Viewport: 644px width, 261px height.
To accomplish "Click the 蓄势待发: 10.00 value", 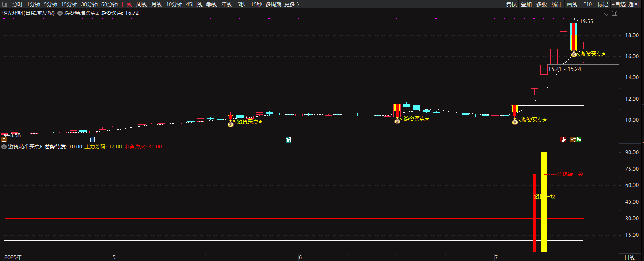I will click(63, 147).
